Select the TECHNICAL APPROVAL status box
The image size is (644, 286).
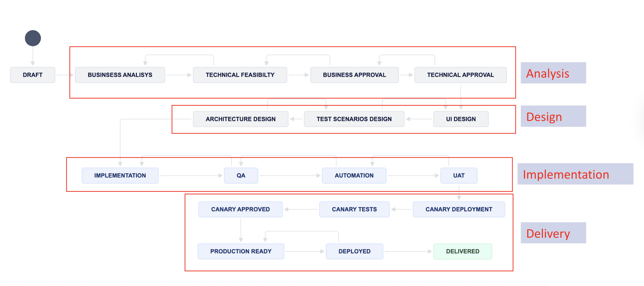click(x=460, y=75)
